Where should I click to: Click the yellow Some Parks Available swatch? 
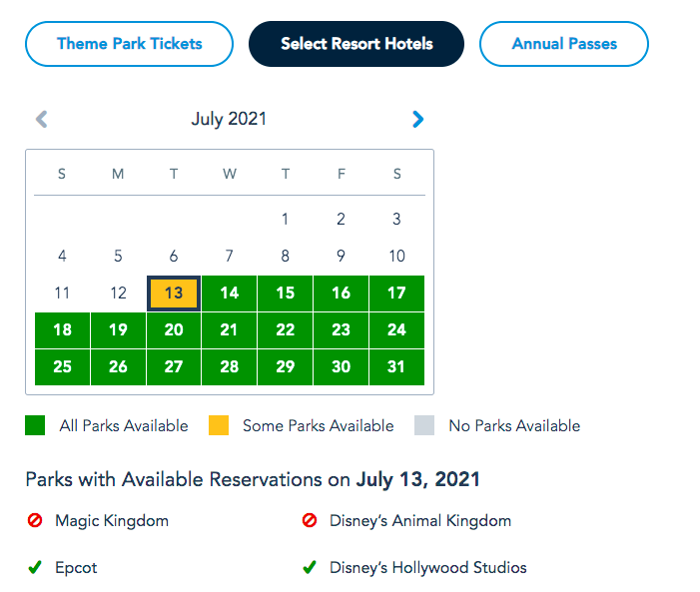218,425
